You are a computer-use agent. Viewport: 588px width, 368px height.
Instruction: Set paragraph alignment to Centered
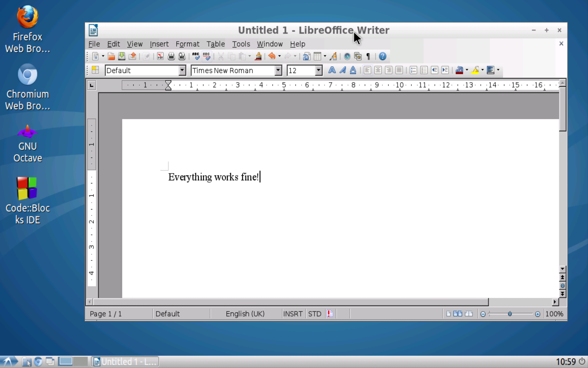click(378, 70)
